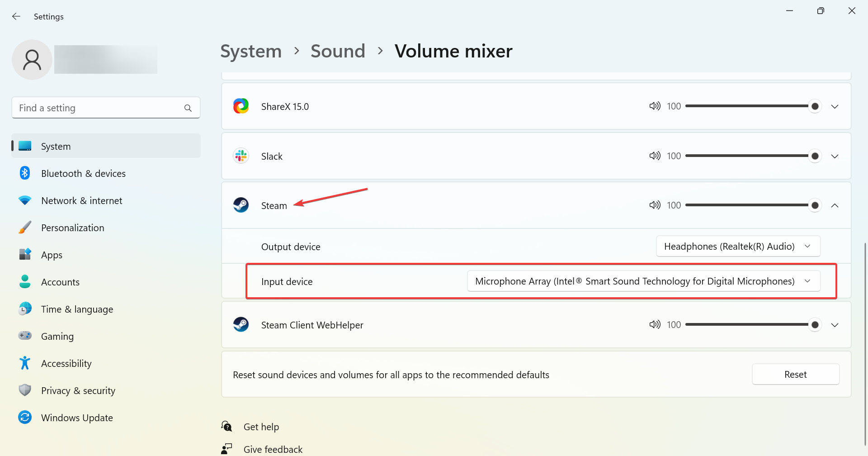Collapse the Steam options chevron
This screenshot has width=868, height=456.
pyautogui.click(x=835, y=205)
